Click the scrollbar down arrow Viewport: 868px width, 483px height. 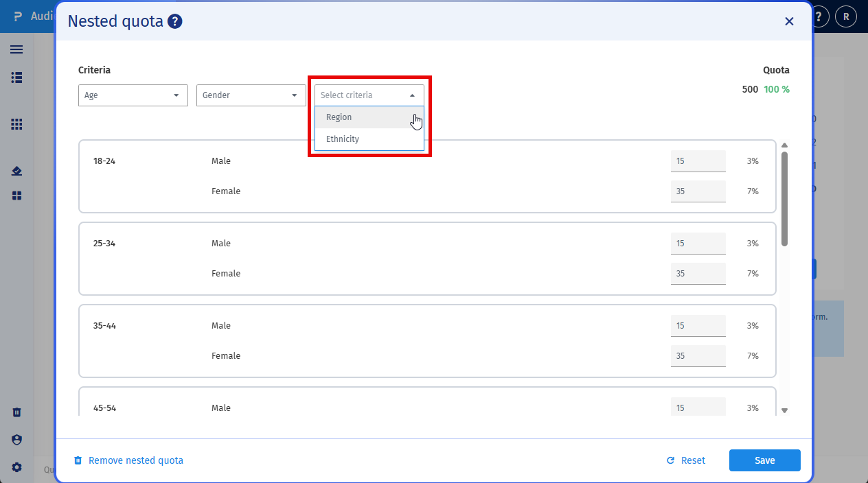click(x=784, y=410)
